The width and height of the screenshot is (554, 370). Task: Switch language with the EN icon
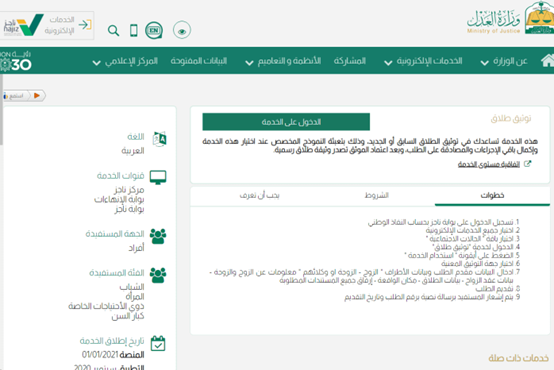pyautogui.click(x=154, y=30)
